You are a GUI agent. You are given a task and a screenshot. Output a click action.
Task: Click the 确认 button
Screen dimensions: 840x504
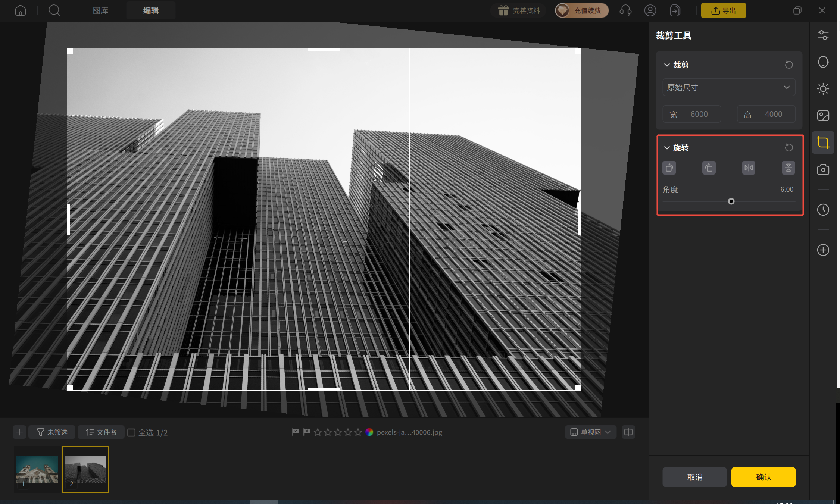(763, 477)
